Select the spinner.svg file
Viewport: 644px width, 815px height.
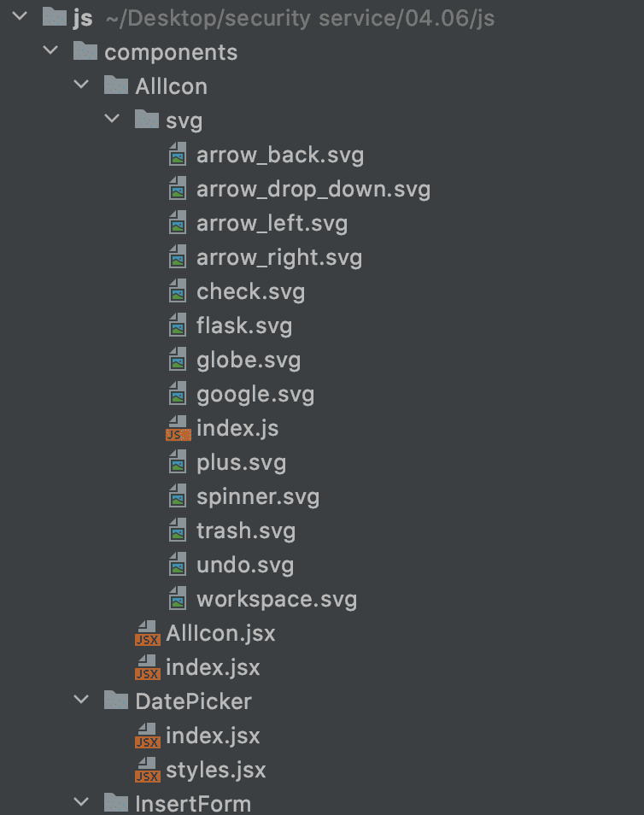tap(257, 496)
